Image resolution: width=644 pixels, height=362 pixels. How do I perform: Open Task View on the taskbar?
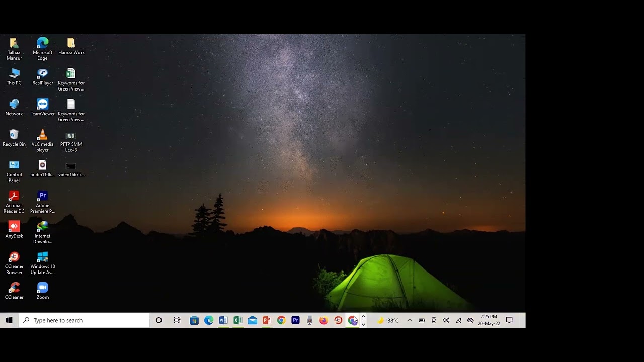[177, 320]
